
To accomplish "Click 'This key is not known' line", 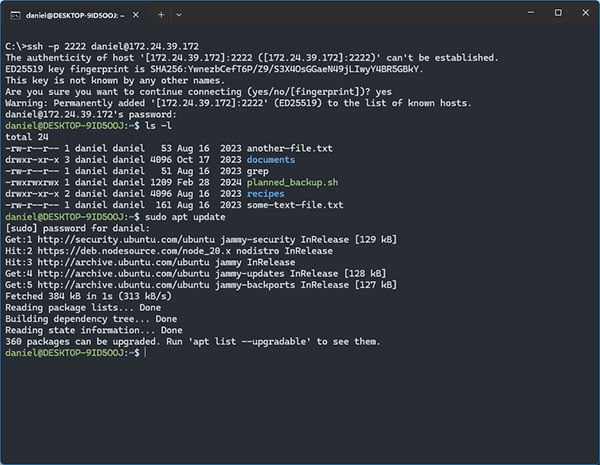I will 115,80.
